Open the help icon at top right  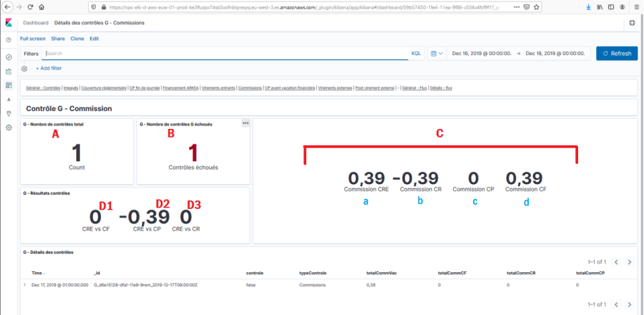coord(632,23)
